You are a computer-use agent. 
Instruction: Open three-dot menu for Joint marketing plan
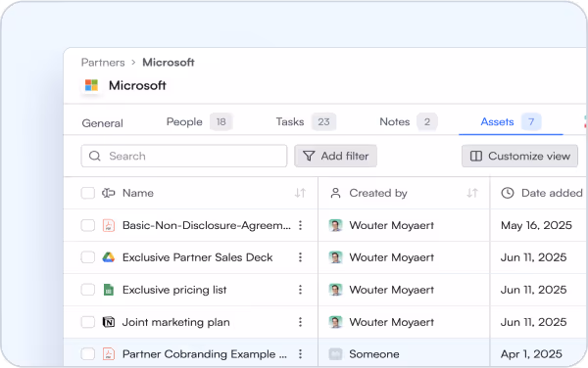[301, 322]
